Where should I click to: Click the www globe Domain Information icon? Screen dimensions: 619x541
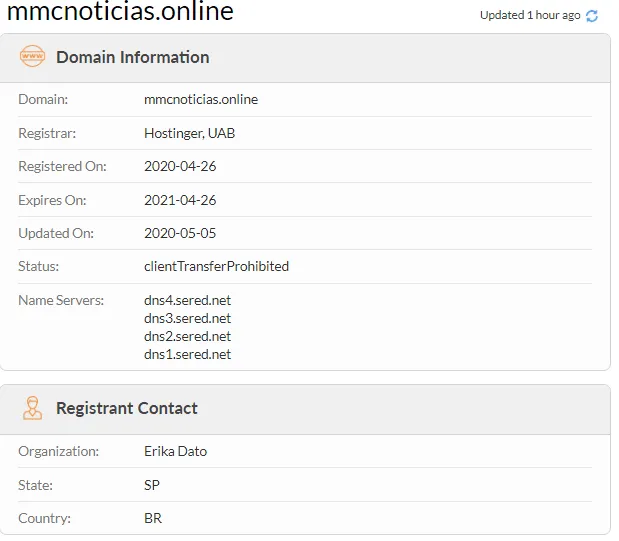click(x=33, y=57)
